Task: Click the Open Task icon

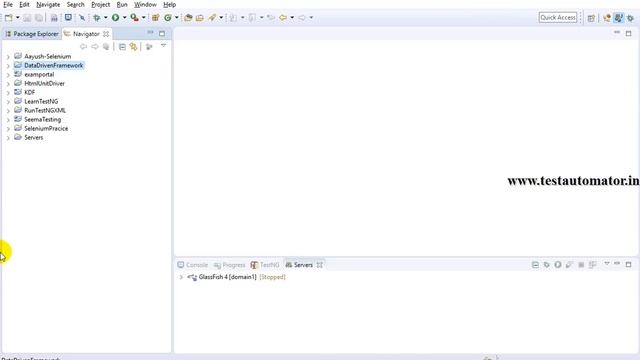Action: click(x=200, y=18)
